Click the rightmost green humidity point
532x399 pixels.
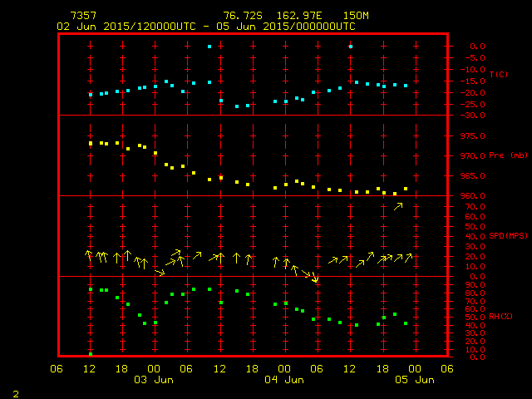406,323
